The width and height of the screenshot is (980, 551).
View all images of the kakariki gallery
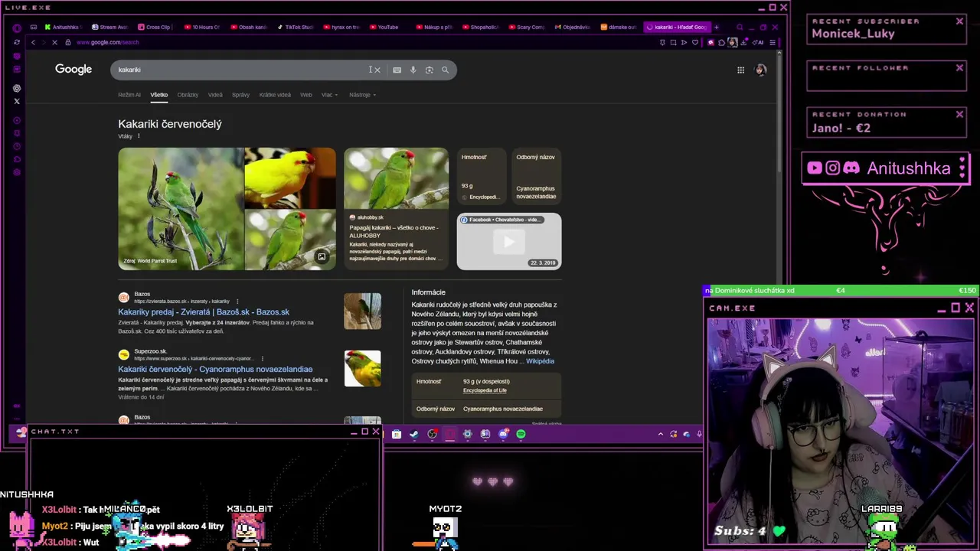tap(322, 257)
